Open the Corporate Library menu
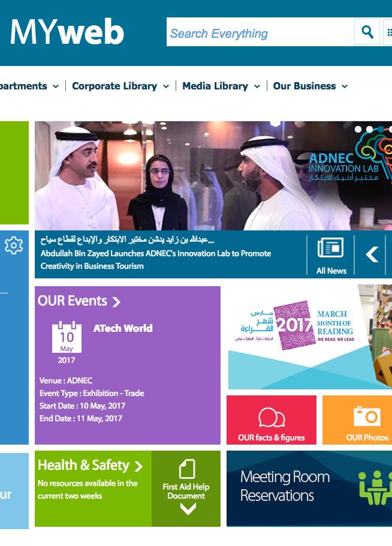This screenshot has width=392, height=546. (114, 86)
